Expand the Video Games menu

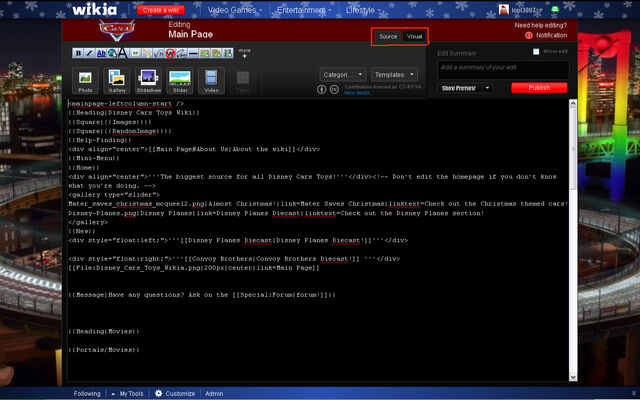235,10
